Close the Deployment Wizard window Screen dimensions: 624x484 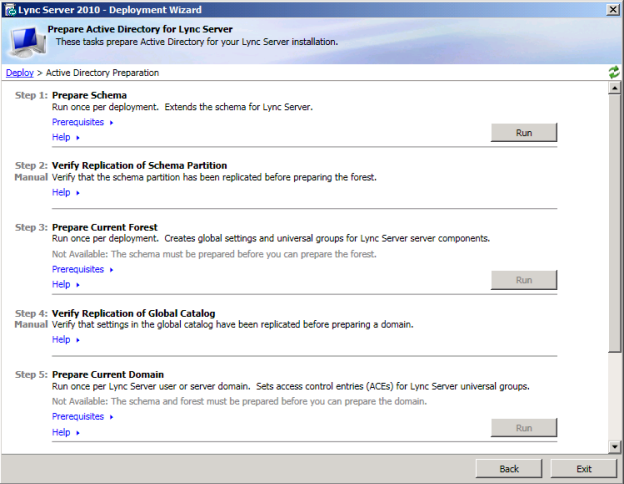coord(611,9)
